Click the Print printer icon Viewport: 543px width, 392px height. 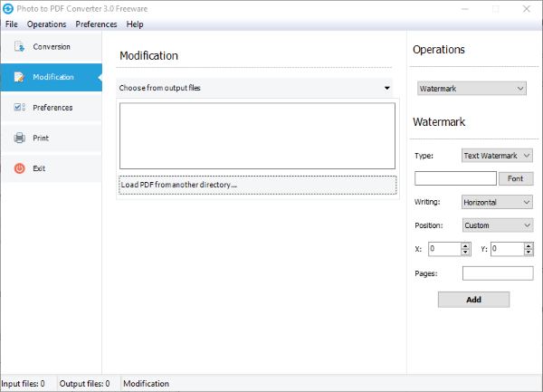19,139
